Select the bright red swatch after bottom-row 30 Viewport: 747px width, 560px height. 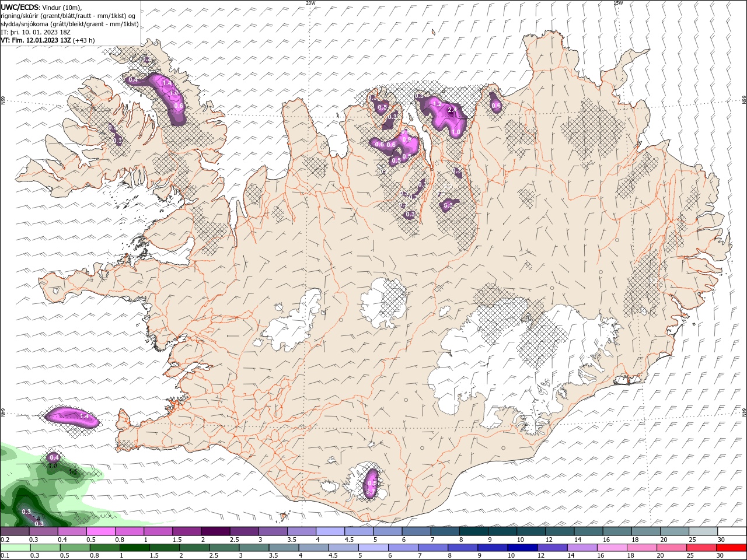[x=731, y=548]
